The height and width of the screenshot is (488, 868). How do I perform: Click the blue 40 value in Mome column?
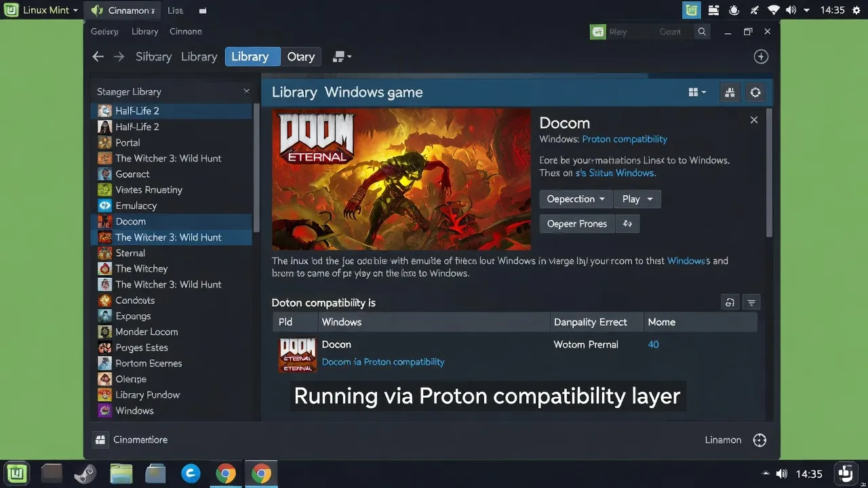tap(653, 344)
